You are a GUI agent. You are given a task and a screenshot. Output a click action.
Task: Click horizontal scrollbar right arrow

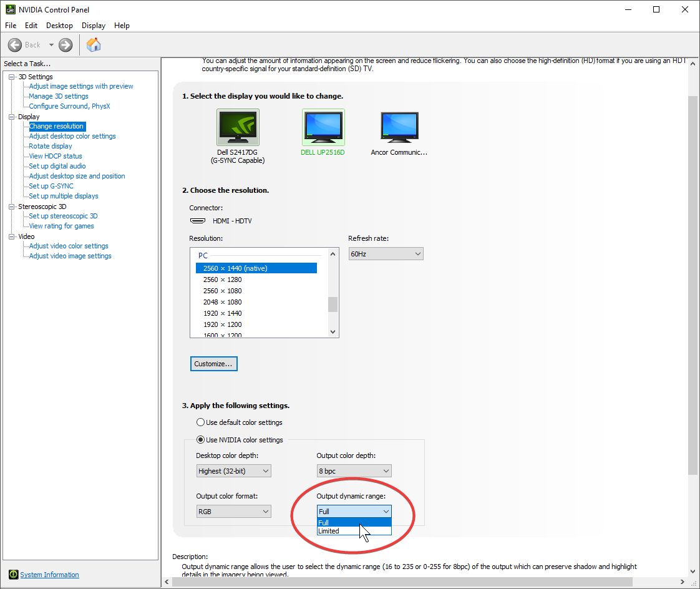[682, 582]
